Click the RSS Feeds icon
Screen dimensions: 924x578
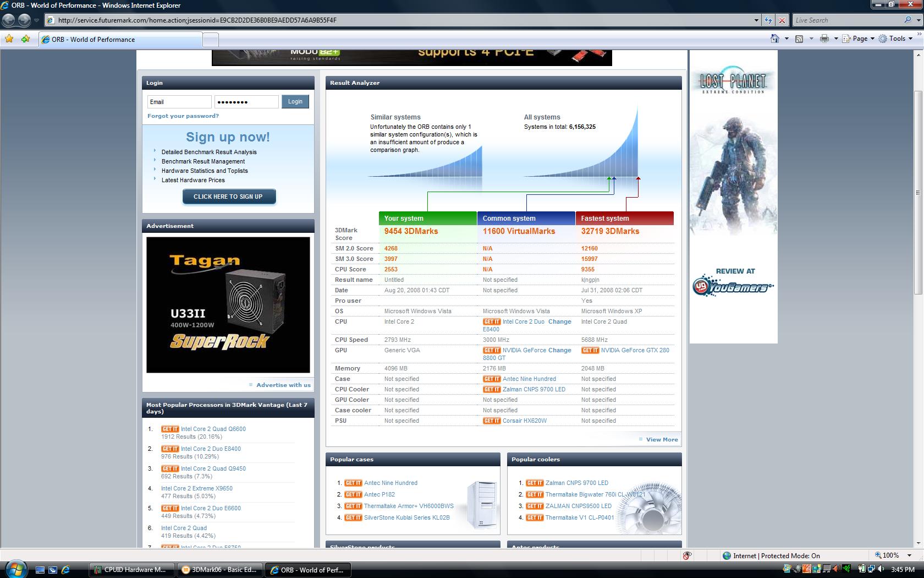[x=799, y=39]
